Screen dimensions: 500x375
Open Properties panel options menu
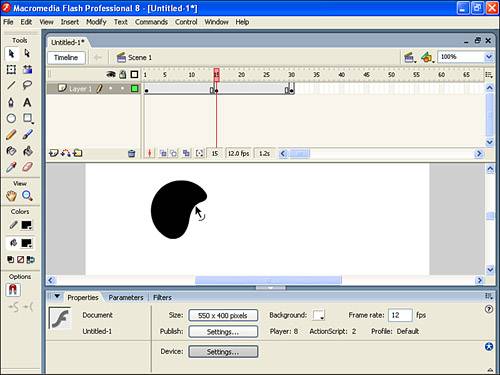(489, 296)
